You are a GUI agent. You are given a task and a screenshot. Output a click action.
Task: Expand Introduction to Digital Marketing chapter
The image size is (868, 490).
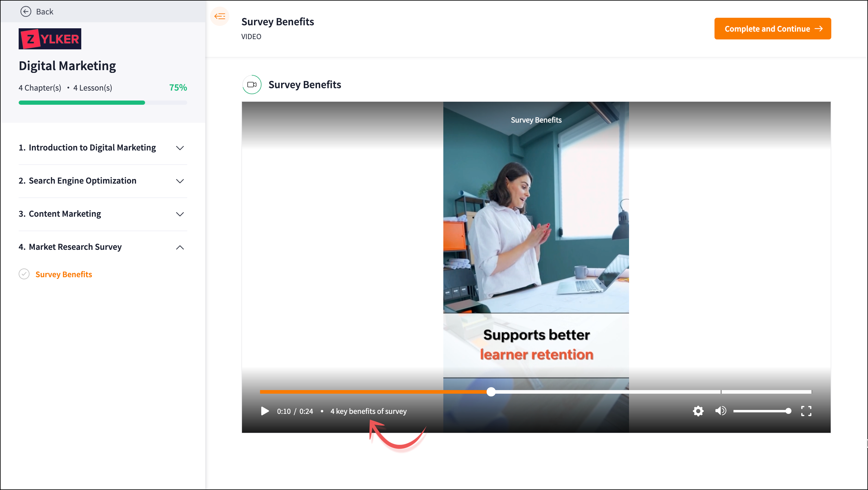click(x=180, y=148)
